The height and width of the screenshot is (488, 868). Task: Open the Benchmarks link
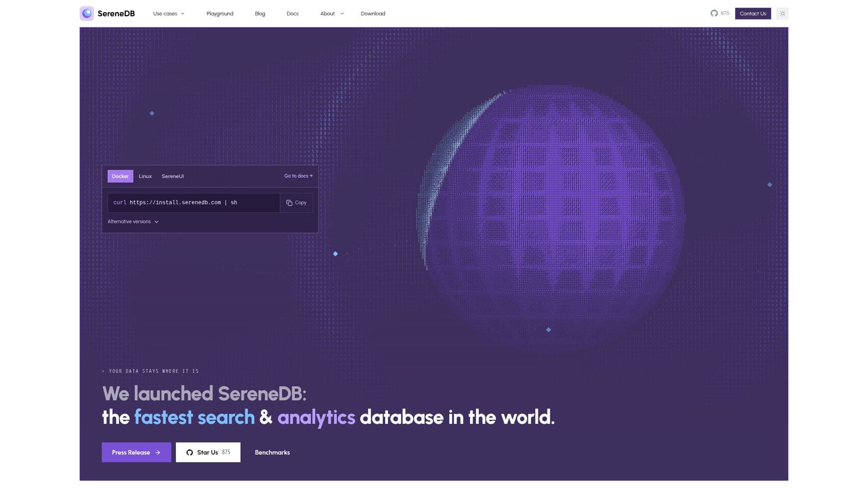pyautogui.click(x=272, y=452)
